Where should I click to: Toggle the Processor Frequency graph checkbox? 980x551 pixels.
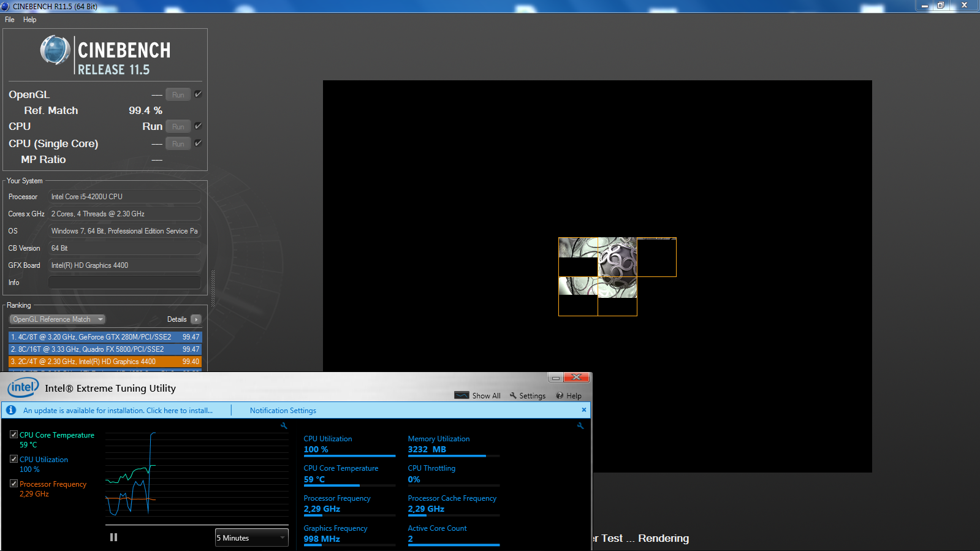(13, 484)
